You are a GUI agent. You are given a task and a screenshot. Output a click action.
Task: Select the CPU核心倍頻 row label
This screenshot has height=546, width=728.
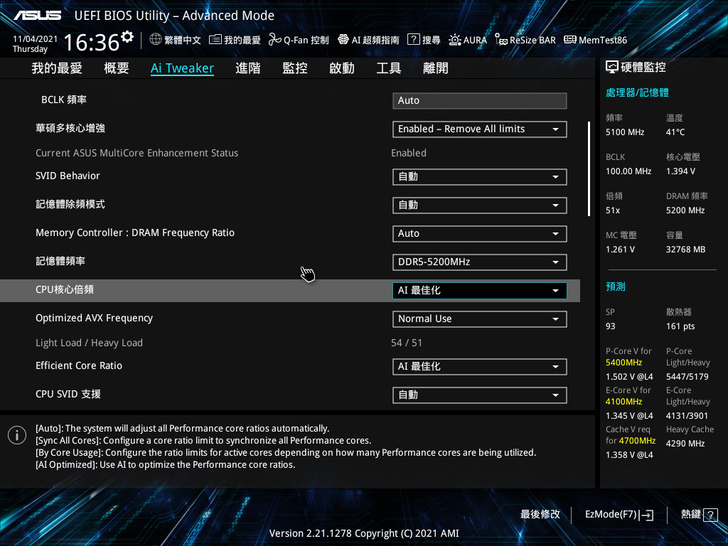click(65, 290)
